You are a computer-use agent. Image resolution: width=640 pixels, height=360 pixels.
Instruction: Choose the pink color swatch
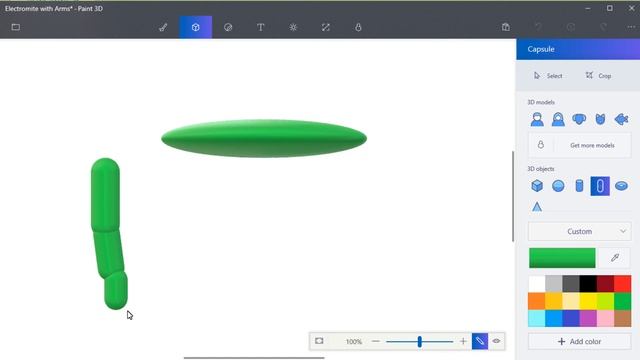coord(605,318)
